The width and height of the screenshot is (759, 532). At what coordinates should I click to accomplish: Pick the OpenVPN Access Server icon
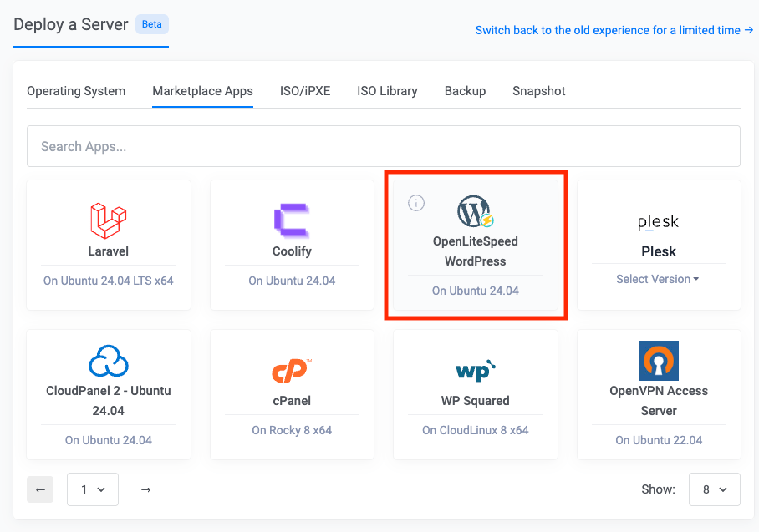pyautogui.click(x=659, y=361)
